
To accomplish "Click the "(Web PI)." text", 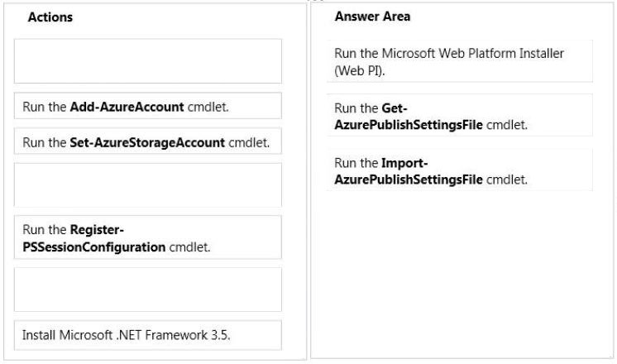I will pos(360,71).
